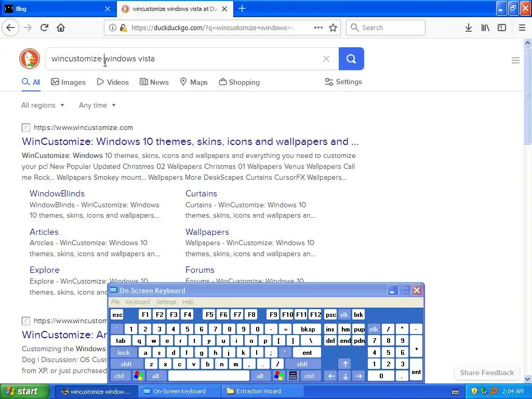Open the Firefox hamburger menu
The width and height of the screenshot is (532, 399).
522,28
